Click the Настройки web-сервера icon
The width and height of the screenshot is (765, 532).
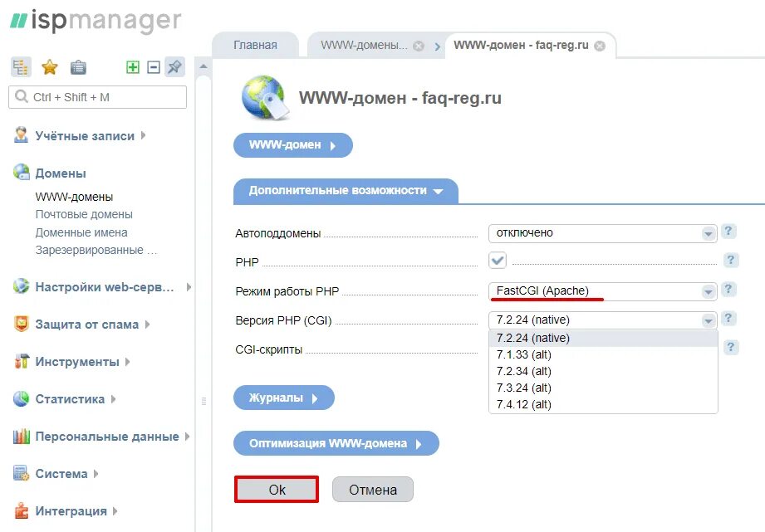pyautogui.click(x=21, y=286)
